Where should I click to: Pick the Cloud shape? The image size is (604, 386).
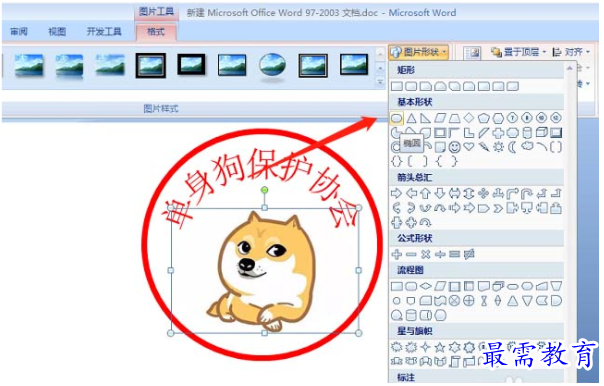[527, 146]
